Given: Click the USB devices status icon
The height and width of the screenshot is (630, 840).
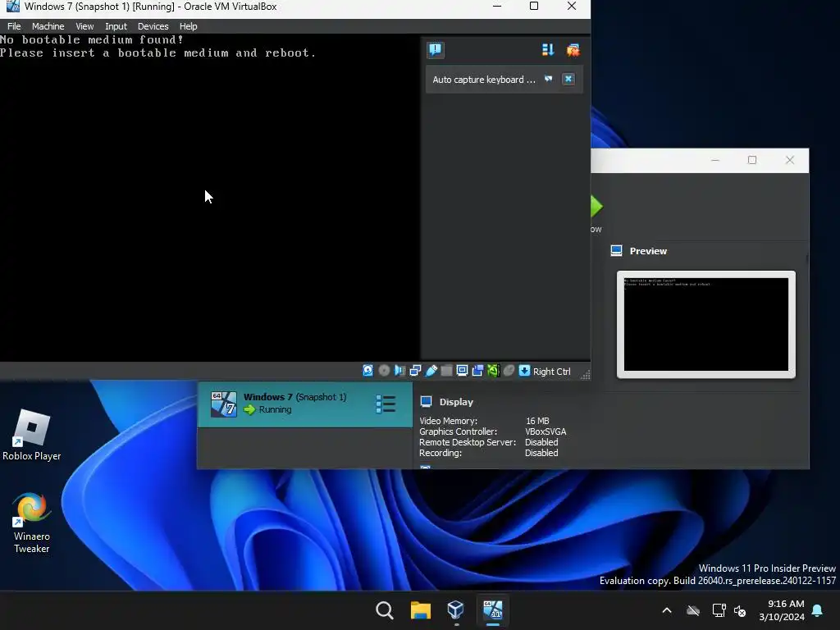Looking at the screenshot, I should coord(431,371).
